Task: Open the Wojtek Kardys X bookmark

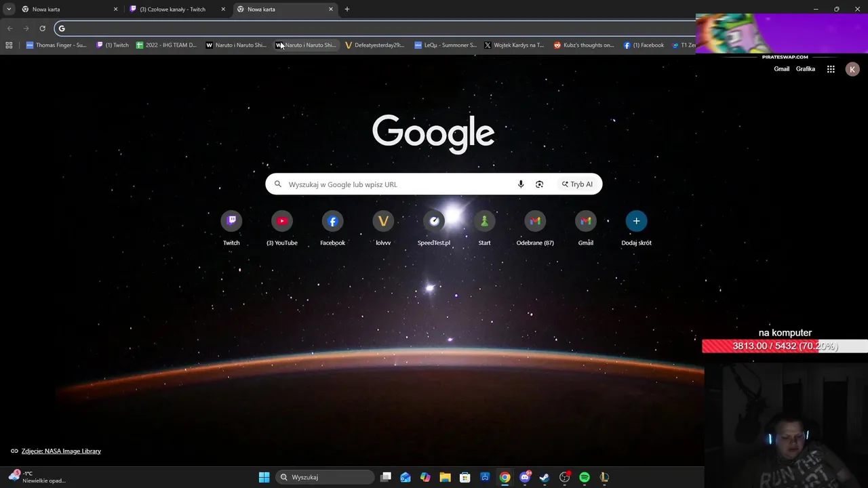Action: 514,45
